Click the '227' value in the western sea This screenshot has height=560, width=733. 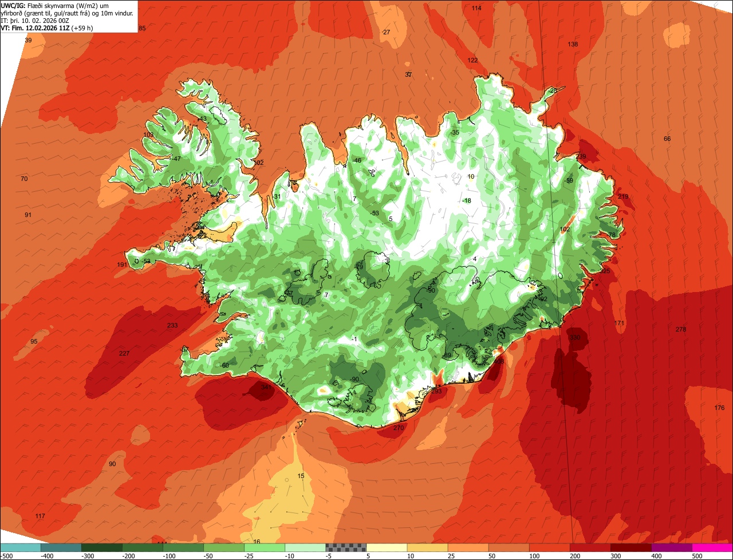tap(124, 353)
